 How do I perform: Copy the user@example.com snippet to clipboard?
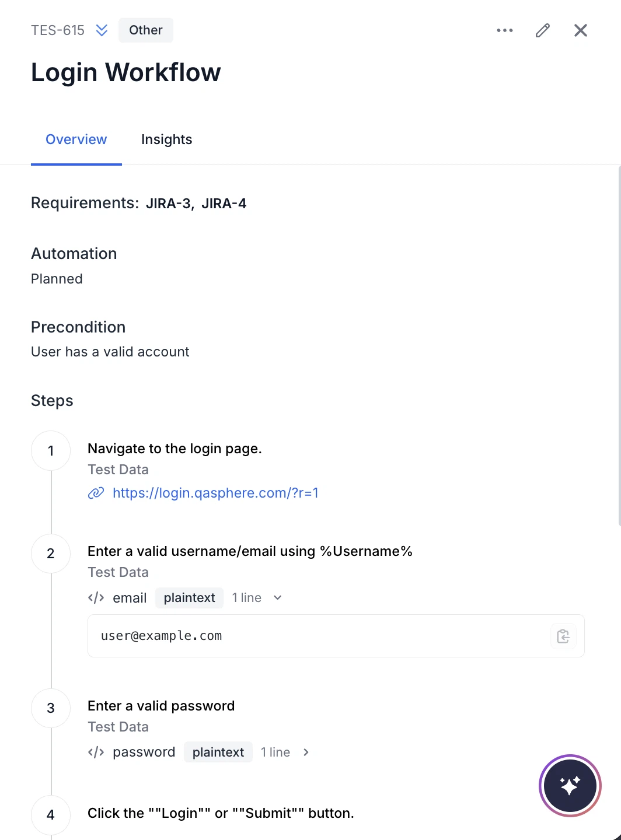(563, 636)
